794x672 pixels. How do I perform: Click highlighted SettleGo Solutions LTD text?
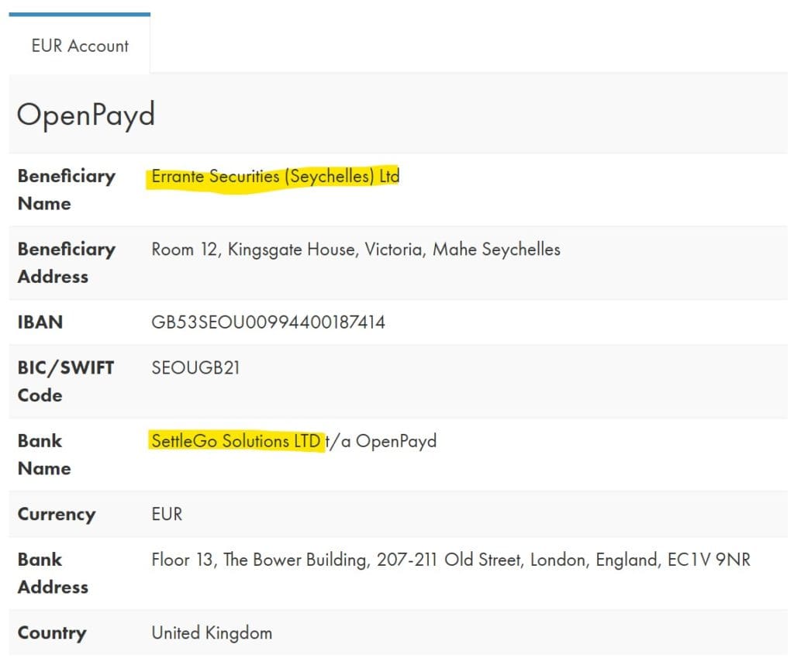[x=236, y=441]
